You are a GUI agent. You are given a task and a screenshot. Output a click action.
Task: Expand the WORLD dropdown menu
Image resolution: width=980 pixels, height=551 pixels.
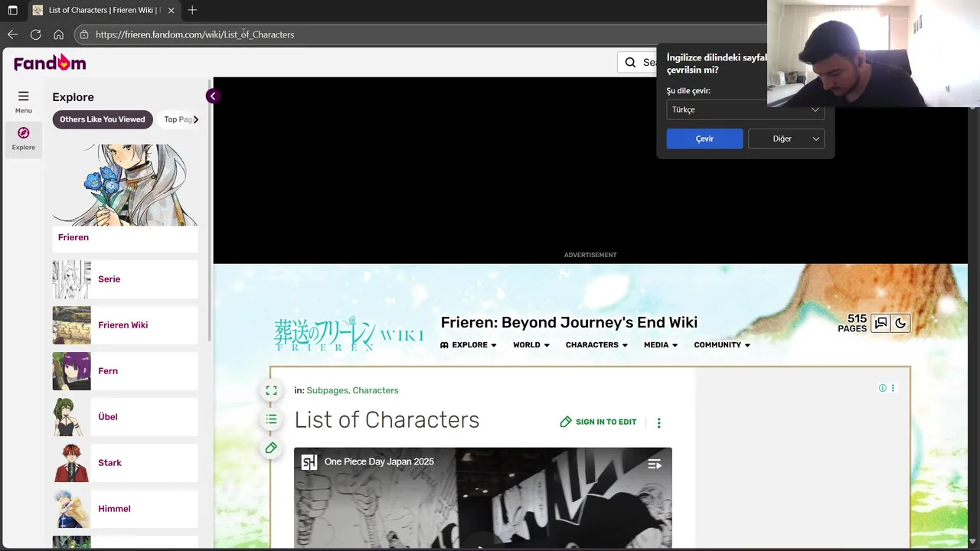[x=531, y=345]
